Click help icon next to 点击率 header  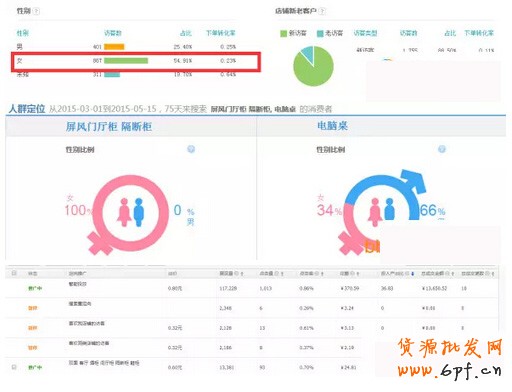(x=317, y=273)
